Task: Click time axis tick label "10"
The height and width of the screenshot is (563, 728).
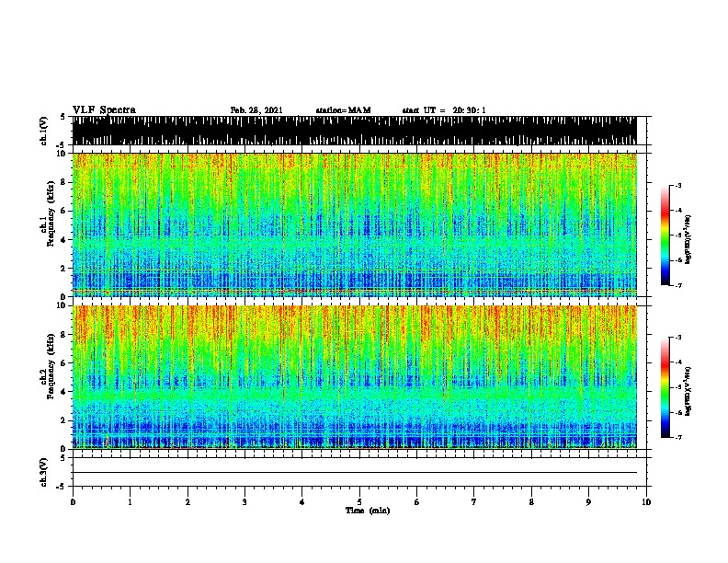Action: (646, 501)
